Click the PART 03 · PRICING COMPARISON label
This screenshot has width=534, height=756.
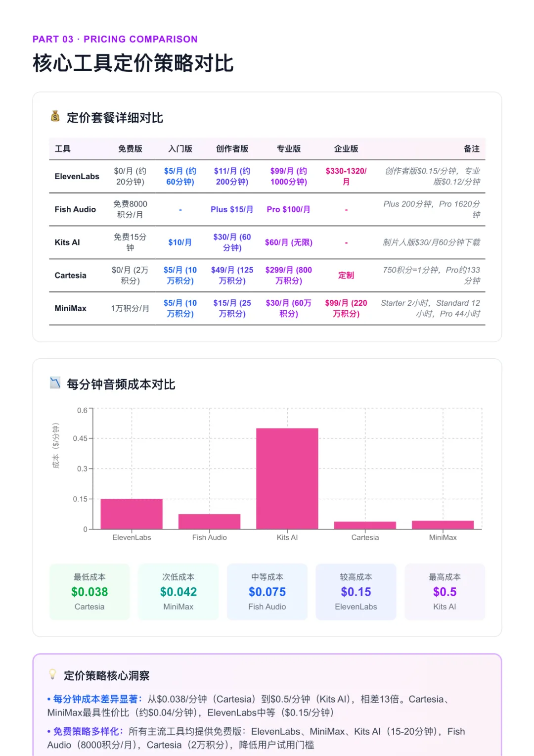click(115, 39)
